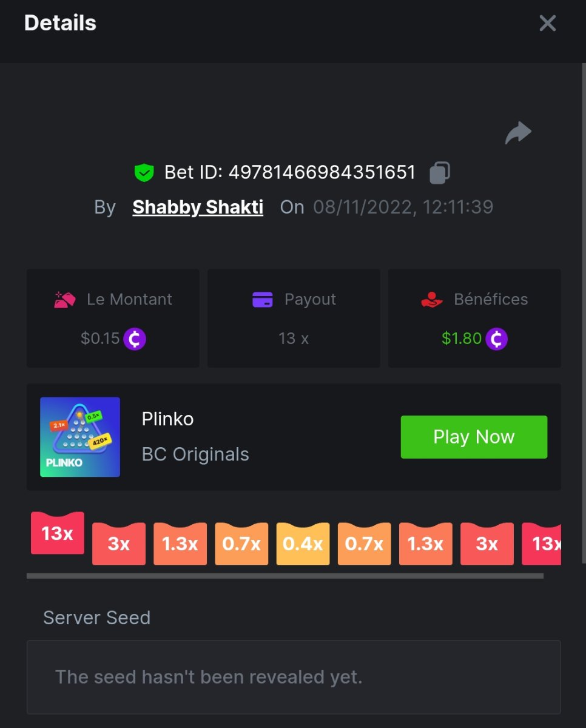Select the highlighted 13x multiplier box
586x728 pixels.
coord(58,533)
